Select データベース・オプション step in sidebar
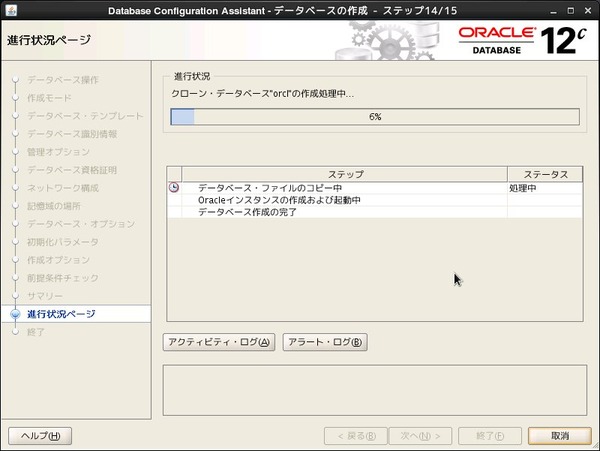The height and width of the screenshot is (451, 600). (81, 224)
